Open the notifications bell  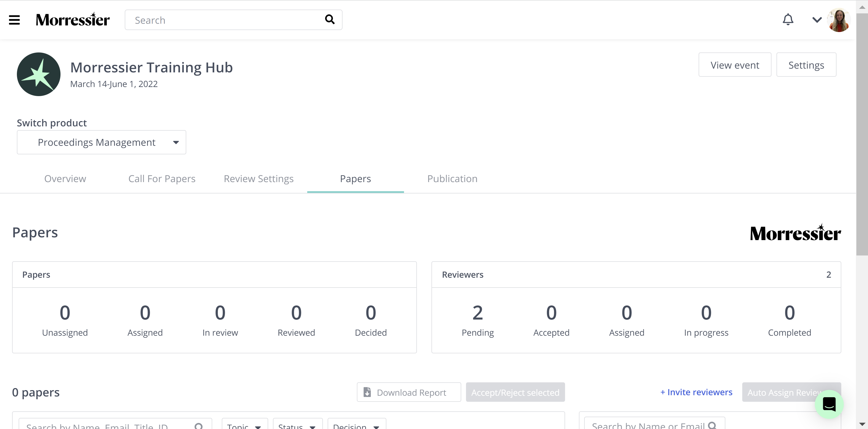coord(788,20)
